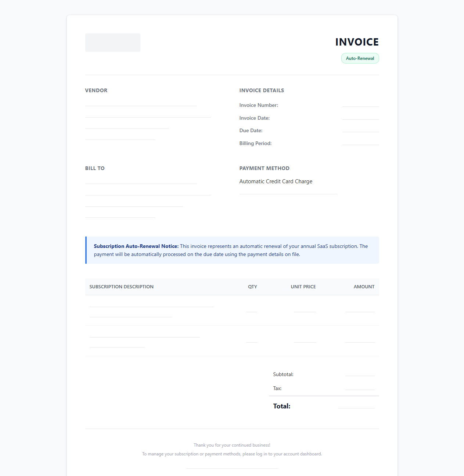Click the 'Invoice Date:' label
This screenshot has height=476, width=464.
tap(255, 118)
